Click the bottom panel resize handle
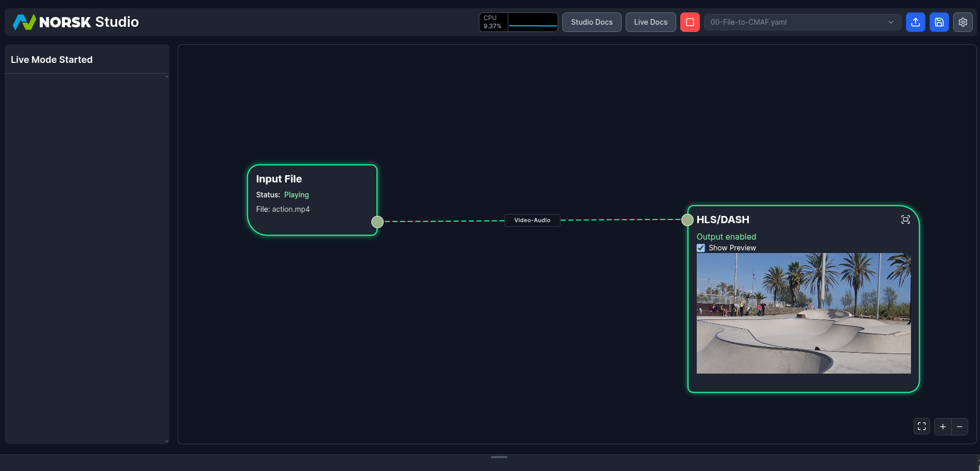 pyautogui.click(x=498, y=457)
